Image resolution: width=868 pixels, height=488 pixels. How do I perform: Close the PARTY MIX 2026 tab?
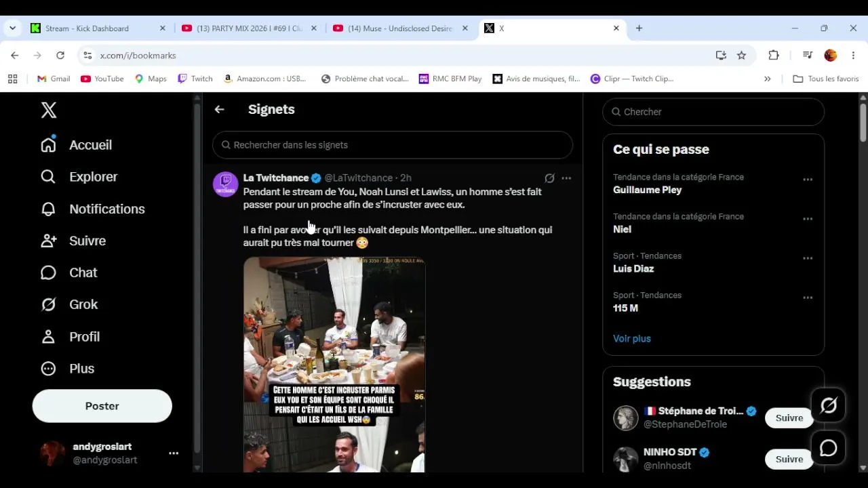[313, 28]
